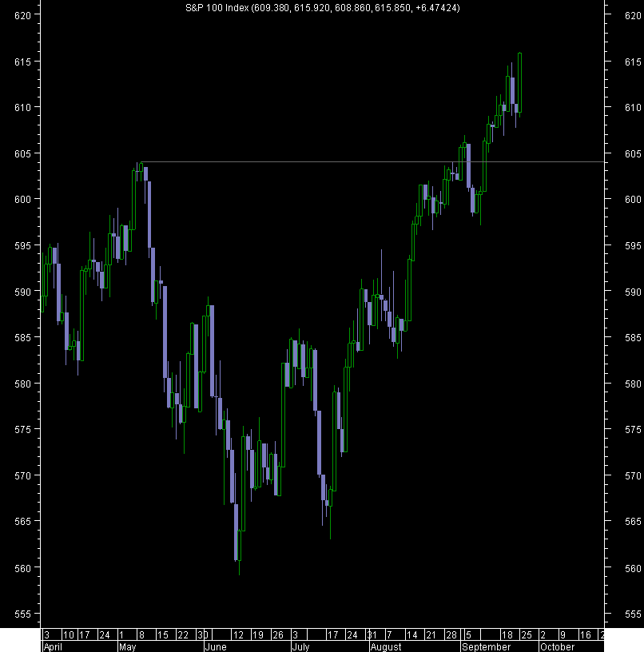
Task: Click the June month label
Action: point(216,647)
